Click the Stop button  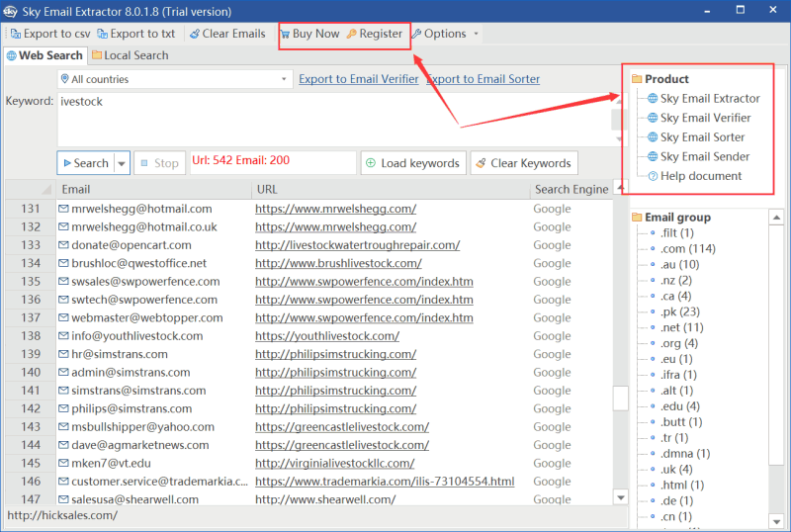[x=159, y=163]
